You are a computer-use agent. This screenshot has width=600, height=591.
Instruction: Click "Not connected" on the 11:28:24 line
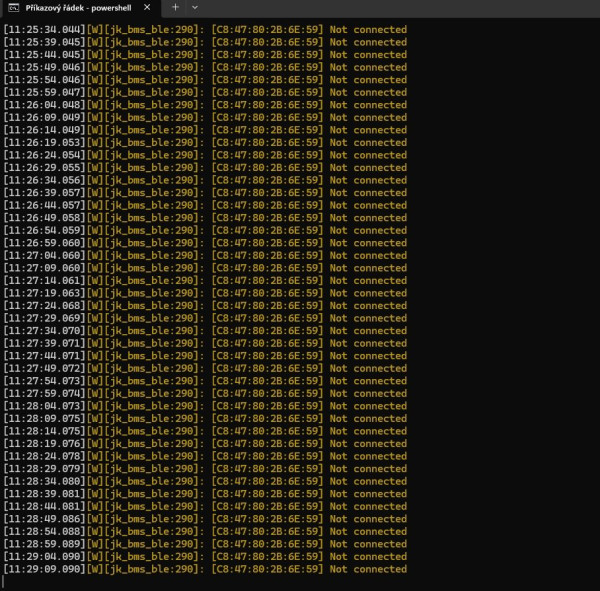[x=367, y=456]
